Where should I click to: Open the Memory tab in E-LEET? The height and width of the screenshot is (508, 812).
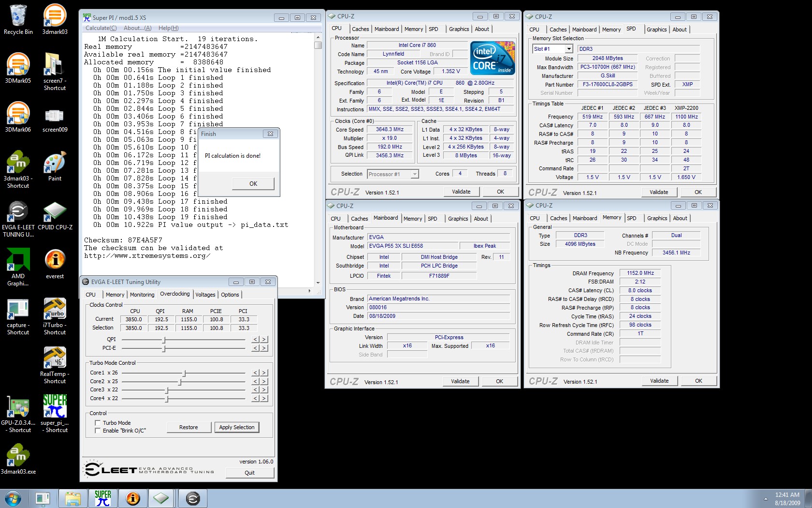[115, 295]
